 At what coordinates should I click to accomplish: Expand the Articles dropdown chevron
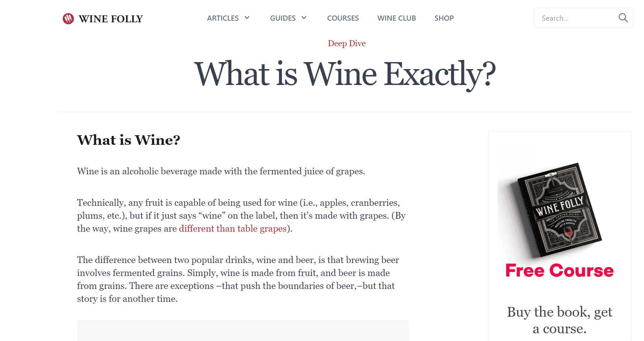(x=247, y=18)
